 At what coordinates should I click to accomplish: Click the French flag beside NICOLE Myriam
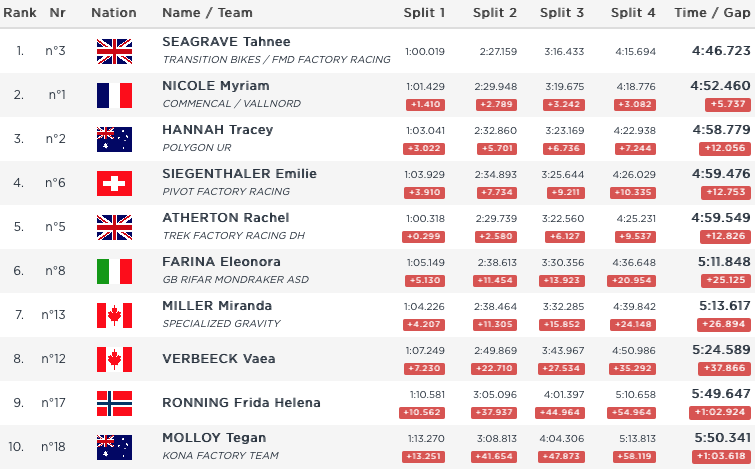[x=114, y=95]
